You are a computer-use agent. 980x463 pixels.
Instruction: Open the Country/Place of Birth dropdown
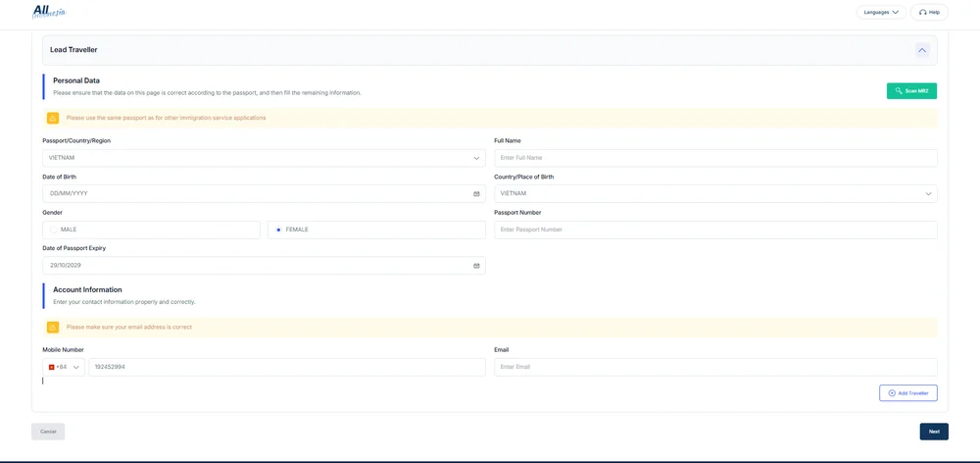click(715, 194)
